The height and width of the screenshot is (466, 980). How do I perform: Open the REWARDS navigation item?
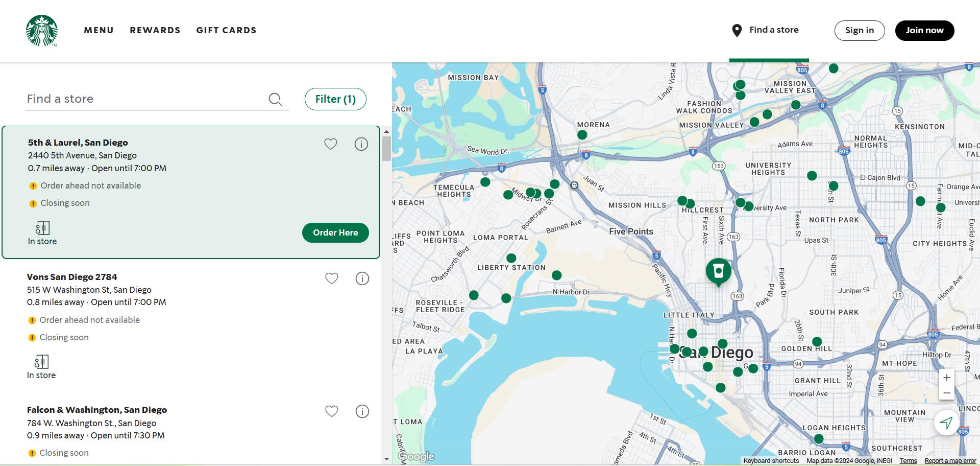click(155, 30)
